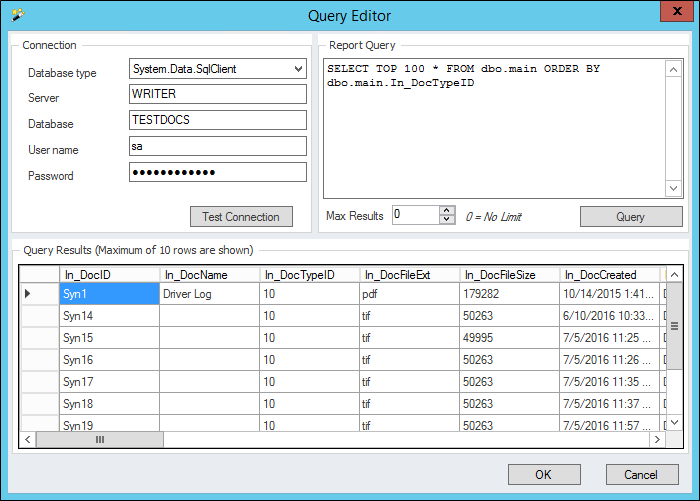Click the results grid horizontal scroll left arrow

coord(28,439)
